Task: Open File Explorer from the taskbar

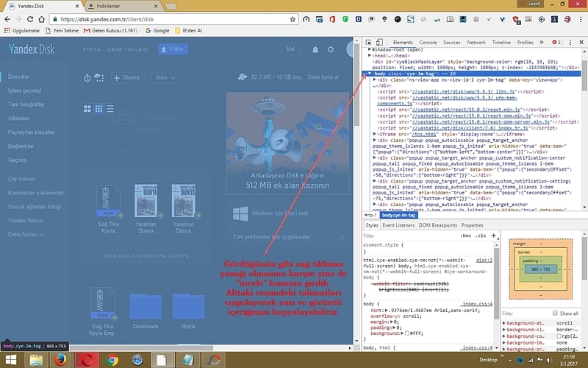Action: pos(36,360)
